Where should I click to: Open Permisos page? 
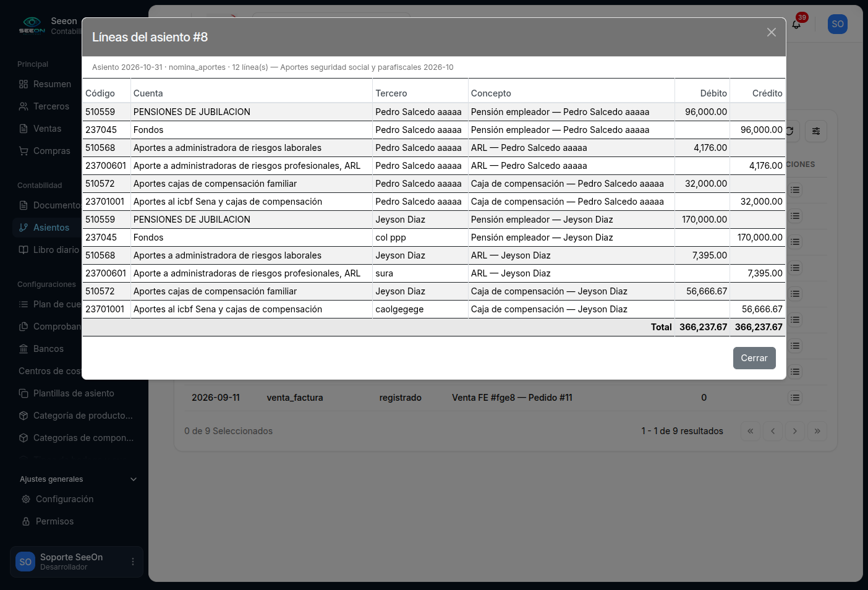pyautogui.click(x=54, y=521)
